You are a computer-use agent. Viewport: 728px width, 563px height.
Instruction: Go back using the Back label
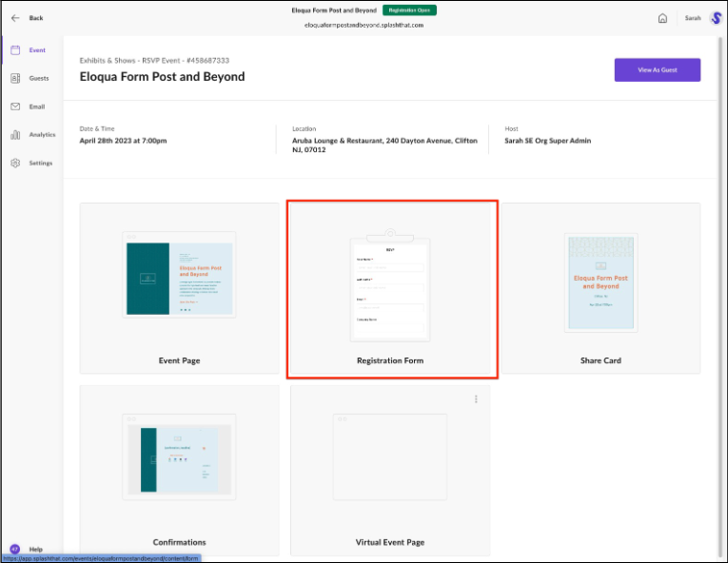coord(36,18)
